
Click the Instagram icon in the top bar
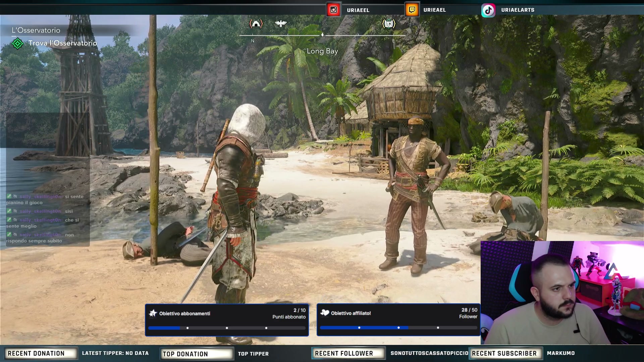(333, 10)
